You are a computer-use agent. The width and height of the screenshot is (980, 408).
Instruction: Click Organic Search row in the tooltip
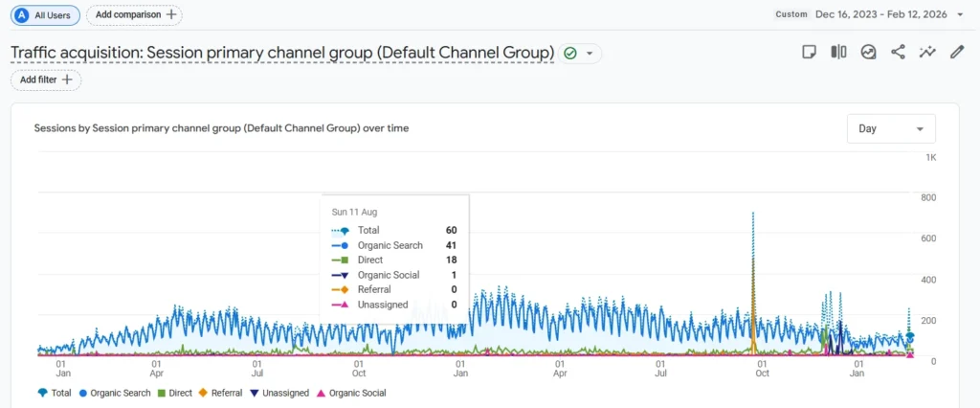click(x=394, y=245)
